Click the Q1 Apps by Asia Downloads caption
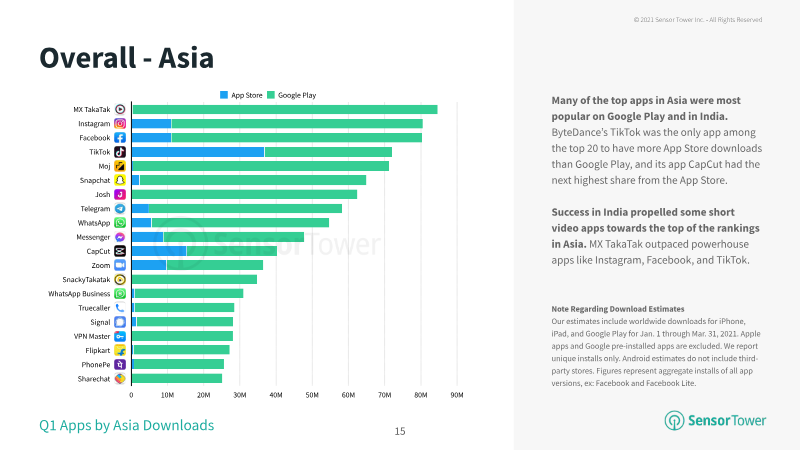The height and width of the screenshot is (450, 800). click(x=127, y=425)
